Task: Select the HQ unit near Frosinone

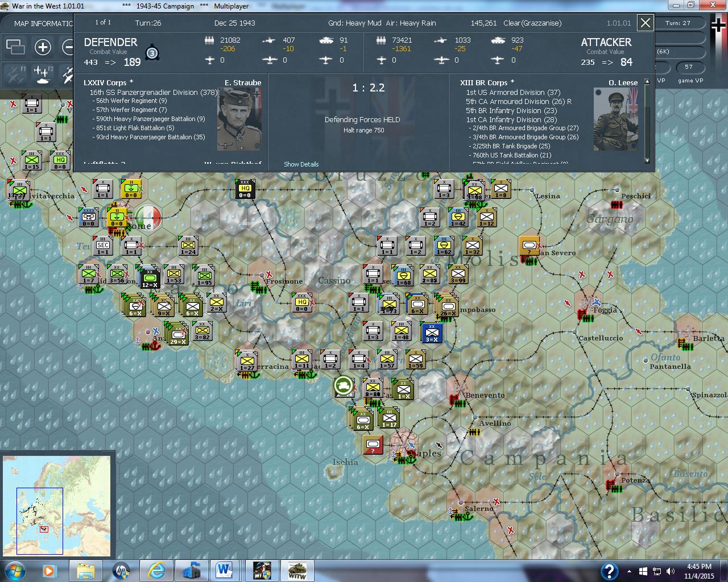Action: coord(301,303)
